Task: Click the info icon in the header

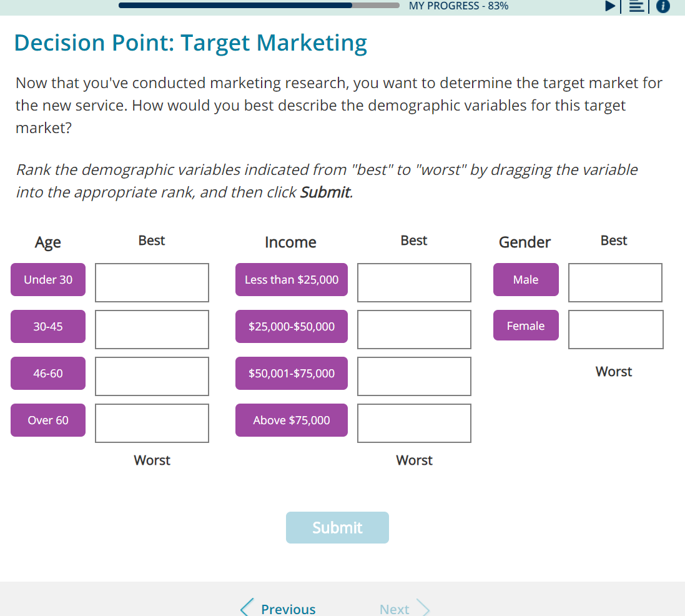Action: [663, 6]
